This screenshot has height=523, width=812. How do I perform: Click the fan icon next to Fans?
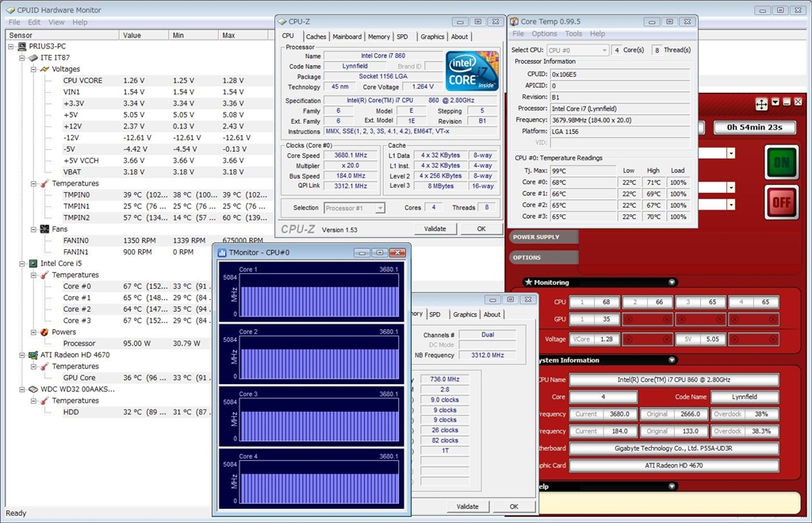coord(44,229)
